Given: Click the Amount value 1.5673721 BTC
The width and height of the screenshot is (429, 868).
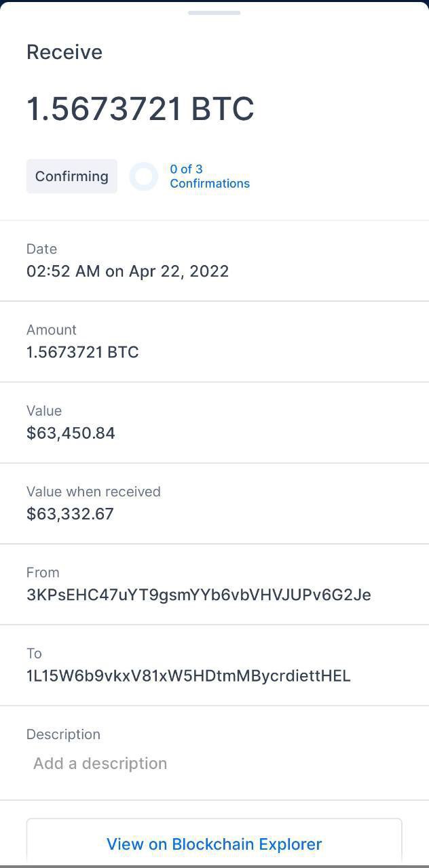Looking at the screenshot, I should tap(82, 352).
